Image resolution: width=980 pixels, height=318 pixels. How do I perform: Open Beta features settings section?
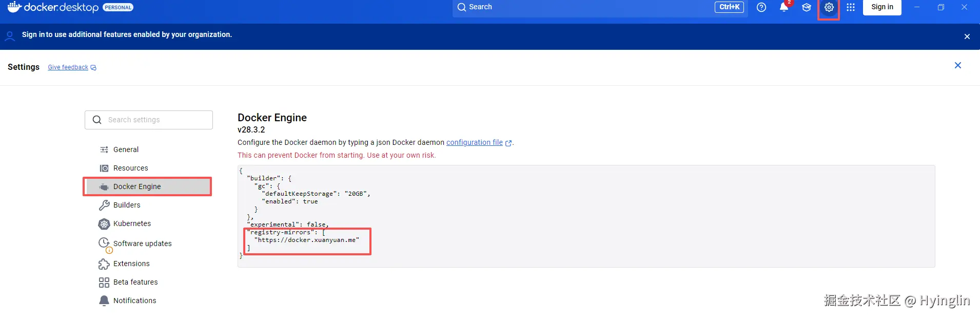[149, 282]
